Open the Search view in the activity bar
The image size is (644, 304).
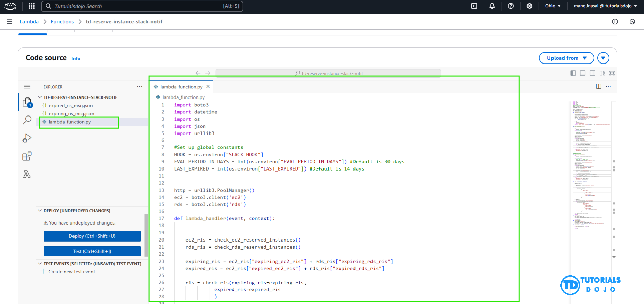coord(27,120)
